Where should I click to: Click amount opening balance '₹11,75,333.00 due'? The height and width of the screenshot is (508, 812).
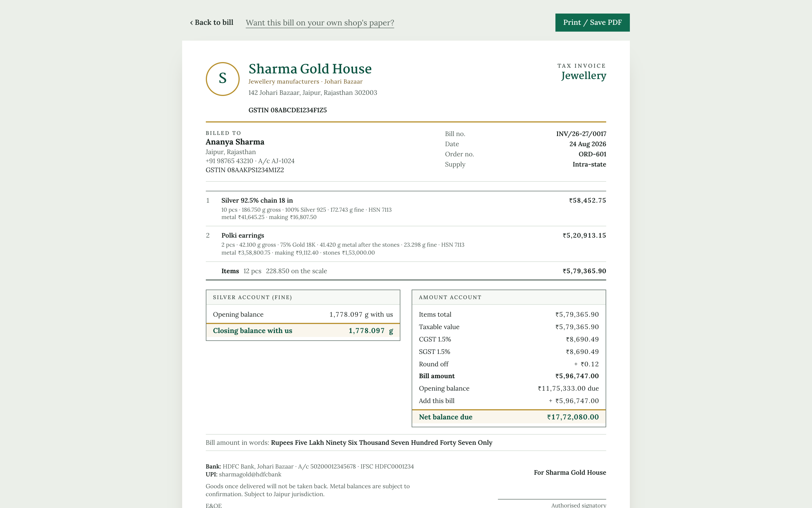click(x=568, y=388)
